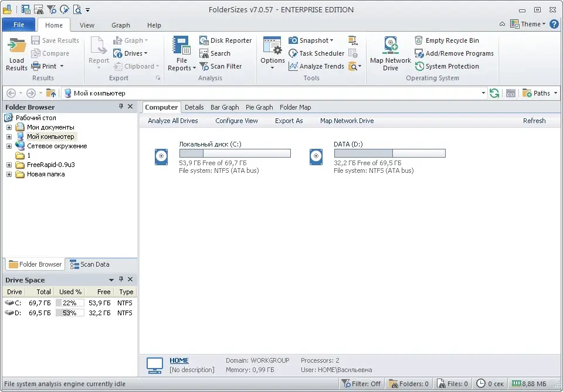Click the help question mark icon
Viewport: 563px width, 392px height.
554,24
